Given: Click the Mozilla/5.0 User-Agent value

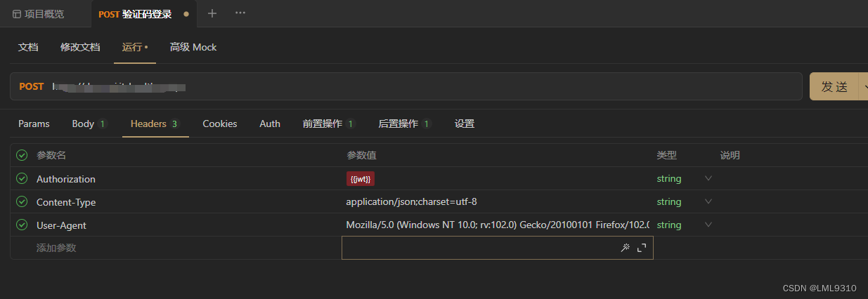Looking at the screenshot, I should pyautogui.click(x=497, y=225).
